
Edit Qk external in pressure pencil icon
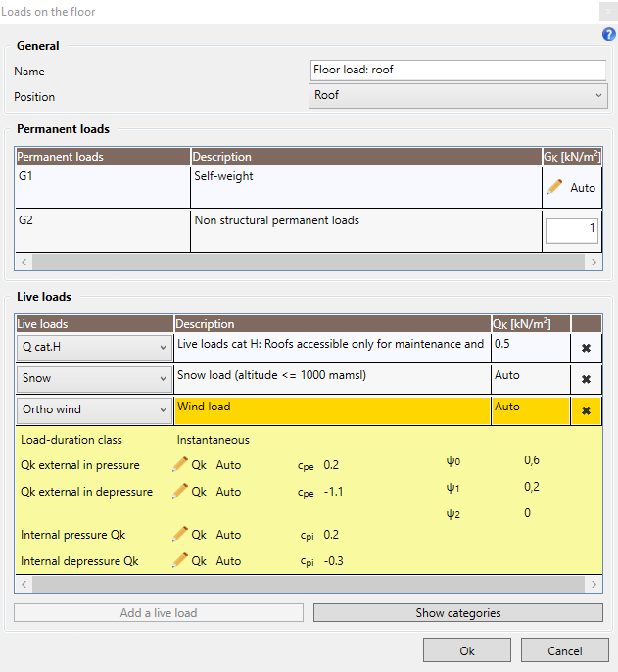pos(180,464)
